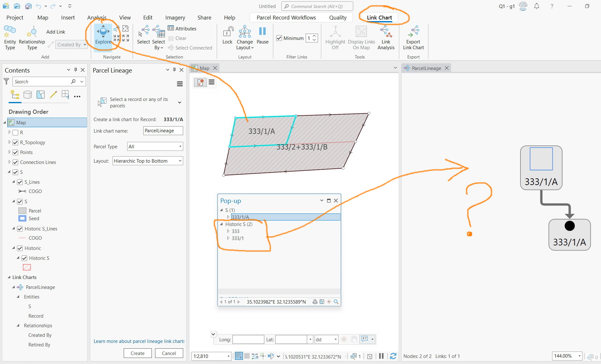Click the Create button in Parcel Lineage
Viewport: 601px width, 364px height.
point(137,353)
